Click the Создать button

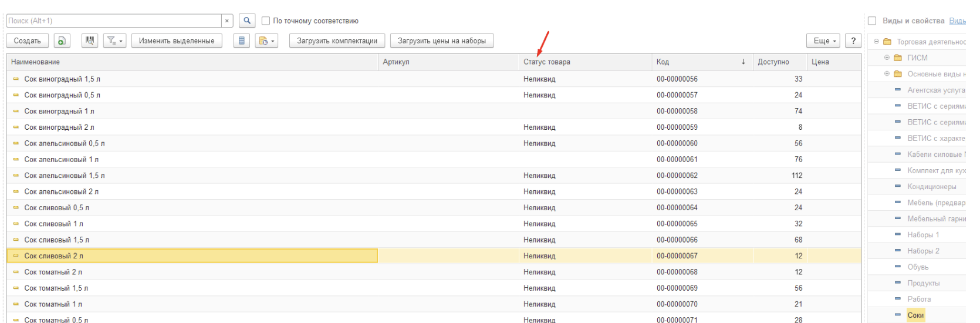pos(28,41)
